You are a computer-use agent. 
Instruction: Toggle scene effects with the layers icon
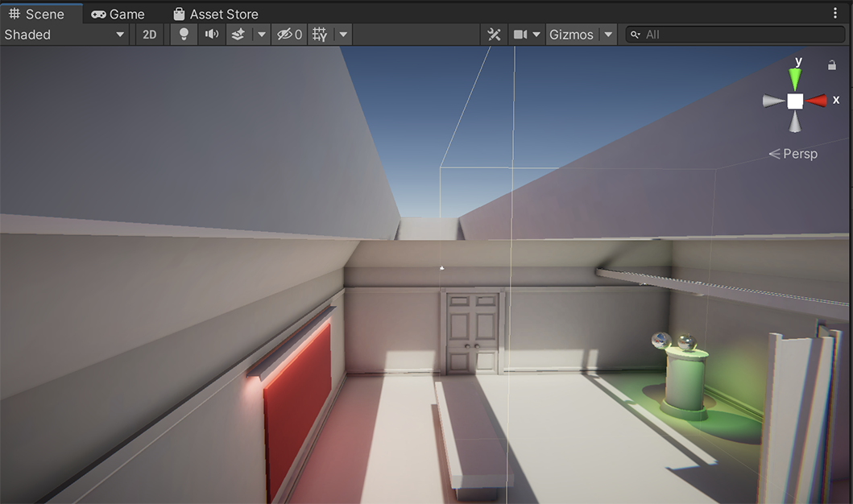(238, 35)
